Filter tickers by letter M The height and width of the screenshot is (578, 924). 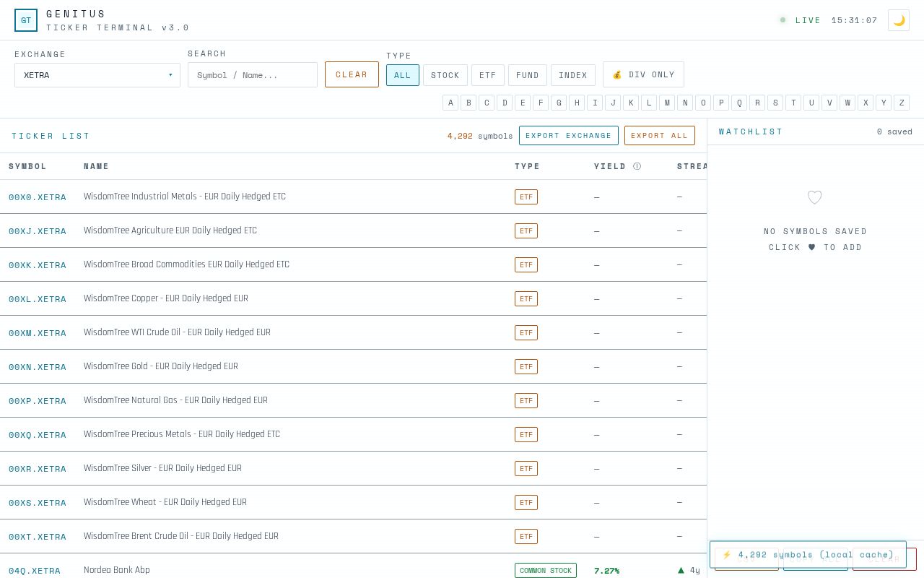click(x=667, y=103)
